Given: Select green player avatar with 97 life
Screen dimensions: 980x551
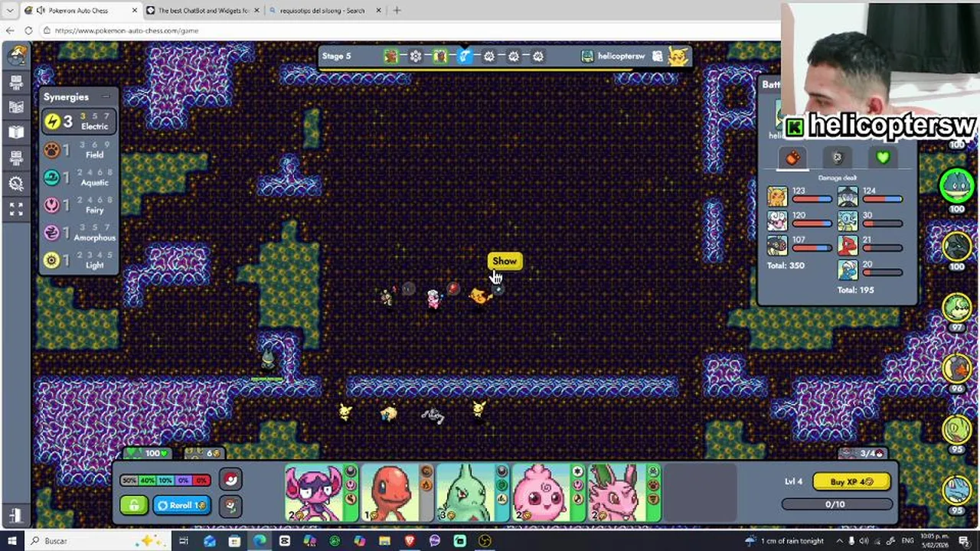Looking at the screenshot, I should [957, 308].
